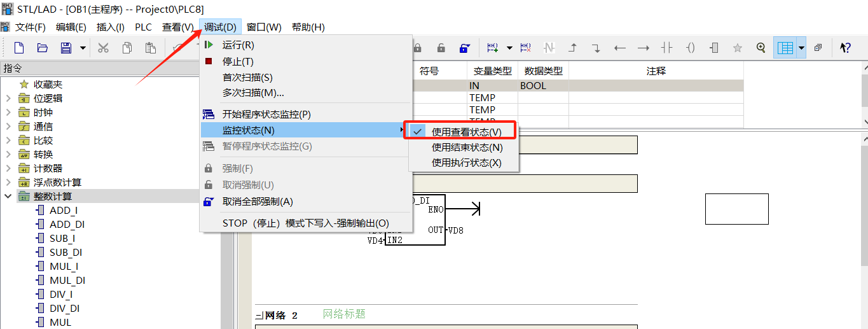Open the 帮助(H) menu
The width and height of the screenshot is (868, 329).
coord(308,27)
